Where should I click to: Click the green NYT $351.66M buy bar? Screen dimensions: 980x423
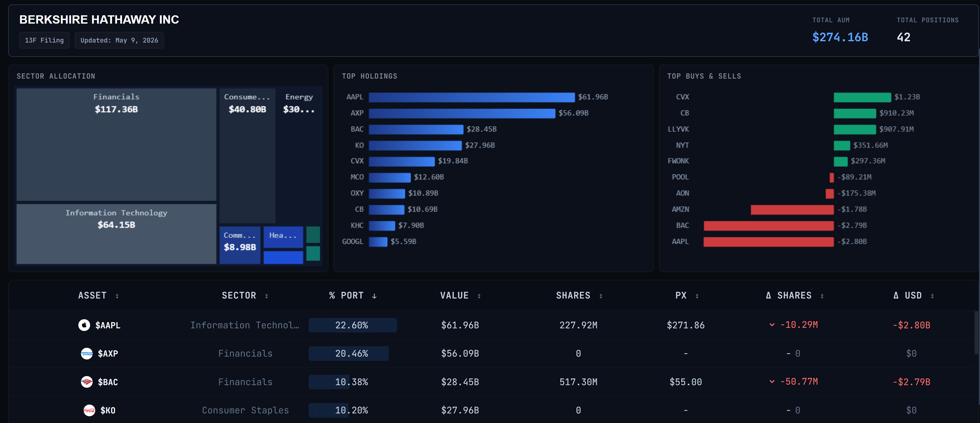(842, 145)
